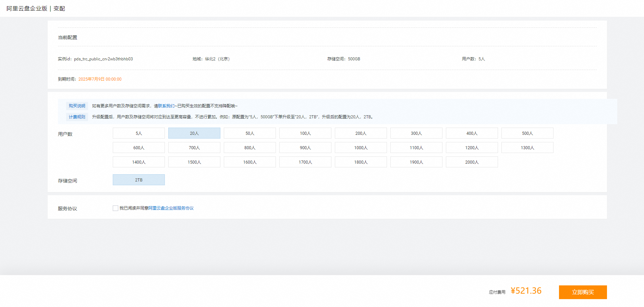This screenshot has height=307, width=644.
Task: Select 900人 user count
Action: coord(305,147)
